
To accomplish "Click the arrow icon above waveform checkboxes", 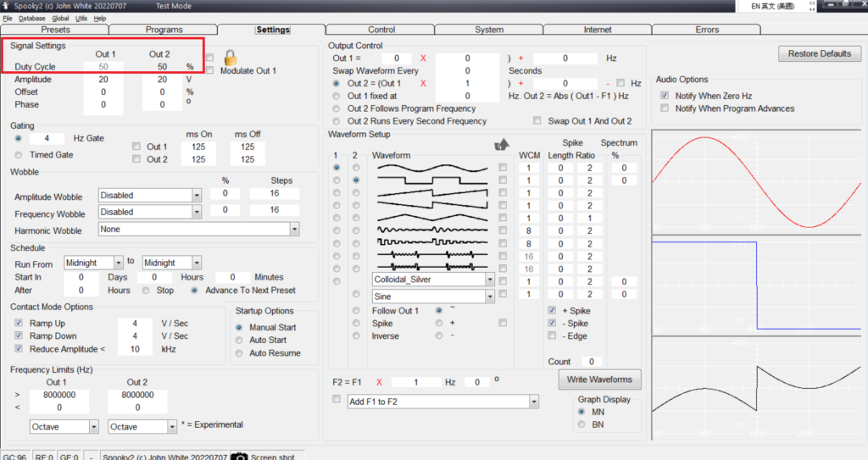I will tap(503, 145).
